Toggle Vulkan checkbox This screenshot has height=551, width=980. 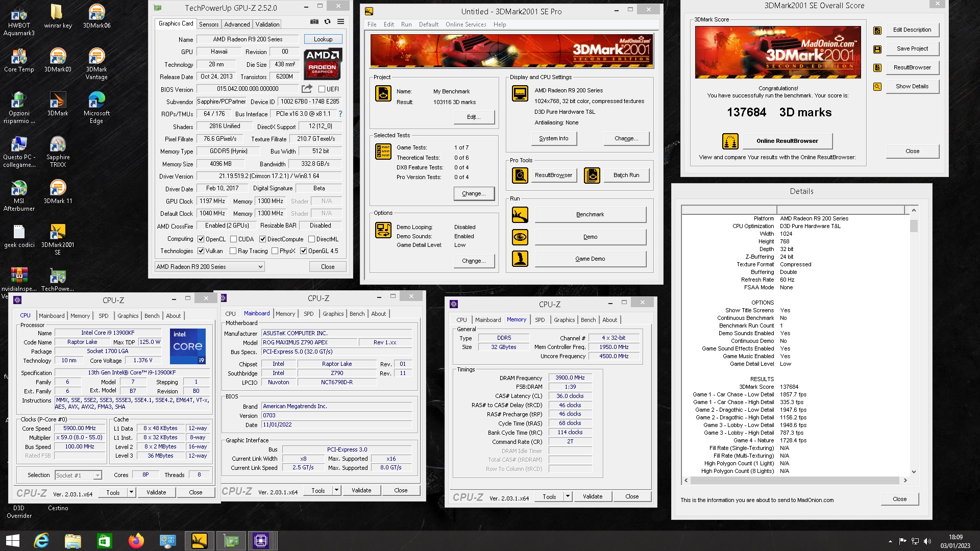pyautogui.click(x=201, y=251)
